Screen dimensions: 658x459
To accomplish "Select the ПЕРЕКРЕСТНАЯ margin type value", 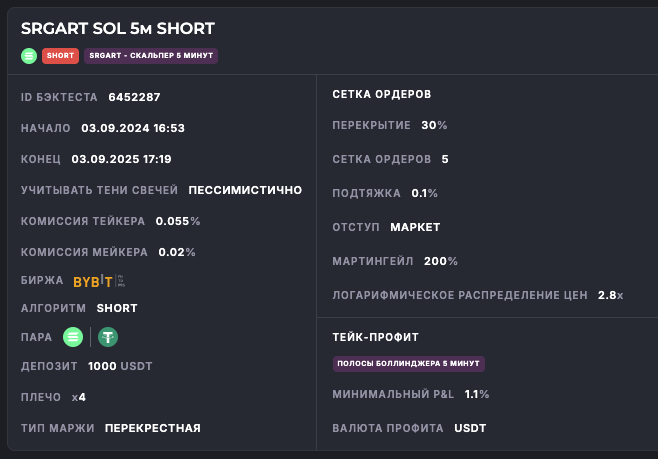I will [x=152, y=428].
